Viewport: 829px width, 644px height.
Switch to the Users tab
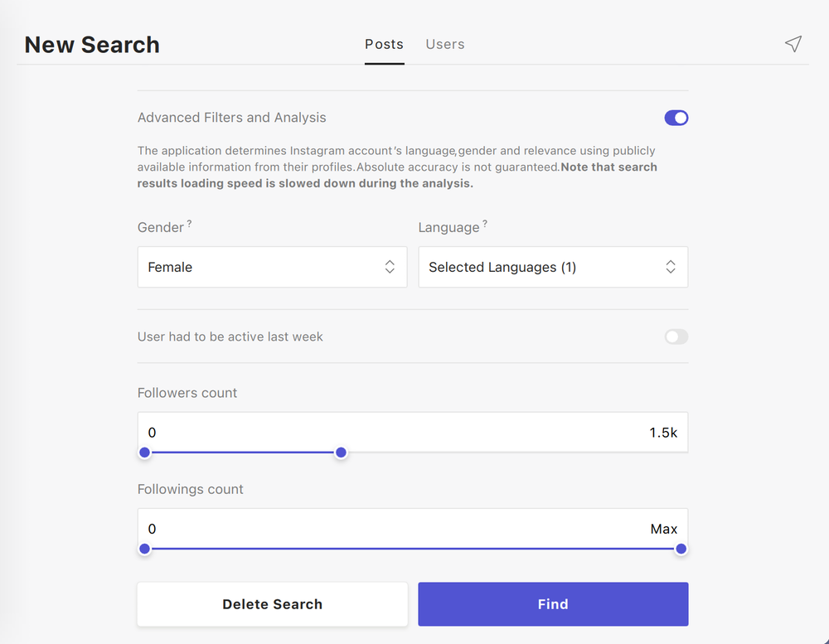[445, 44]
